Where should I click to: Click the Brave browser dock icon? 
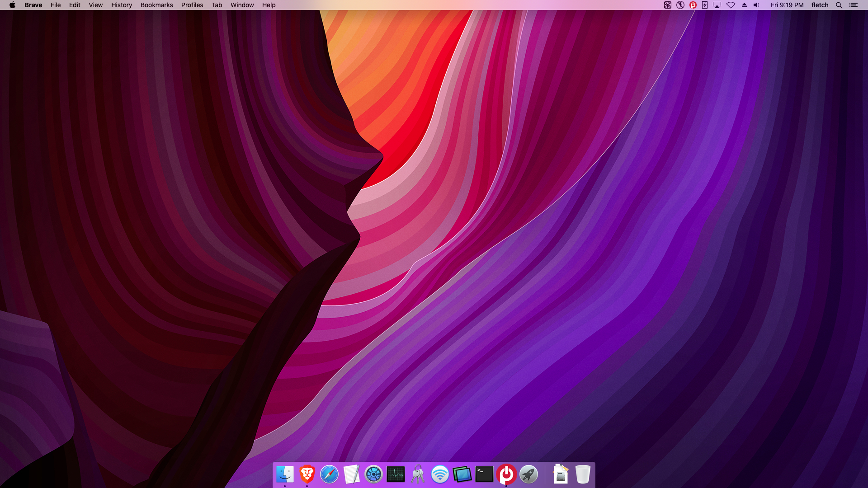tap(307, 474)
